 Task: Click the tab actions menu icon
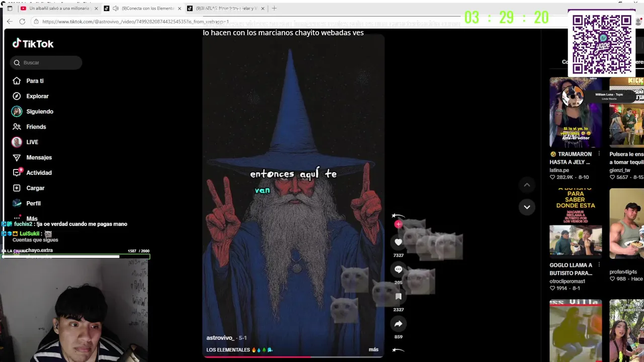pos(10,9)
